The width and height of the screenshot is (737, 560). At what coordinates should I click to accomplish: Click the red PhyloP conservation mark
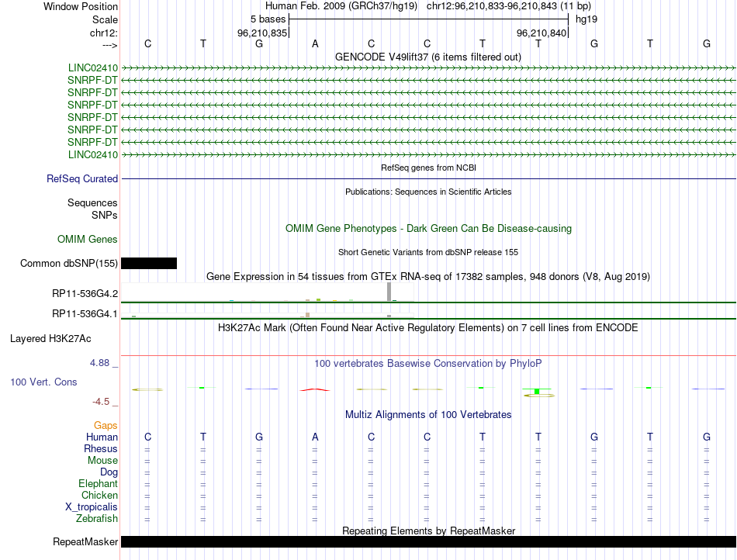tap(315, 389)
